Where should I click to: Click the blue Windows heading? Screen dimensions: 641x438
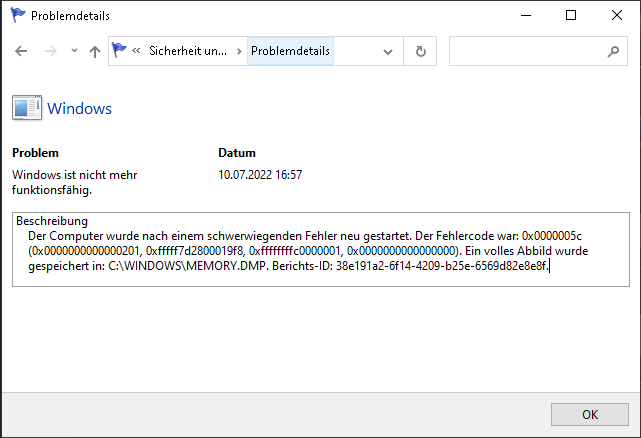tap(79, 109)
